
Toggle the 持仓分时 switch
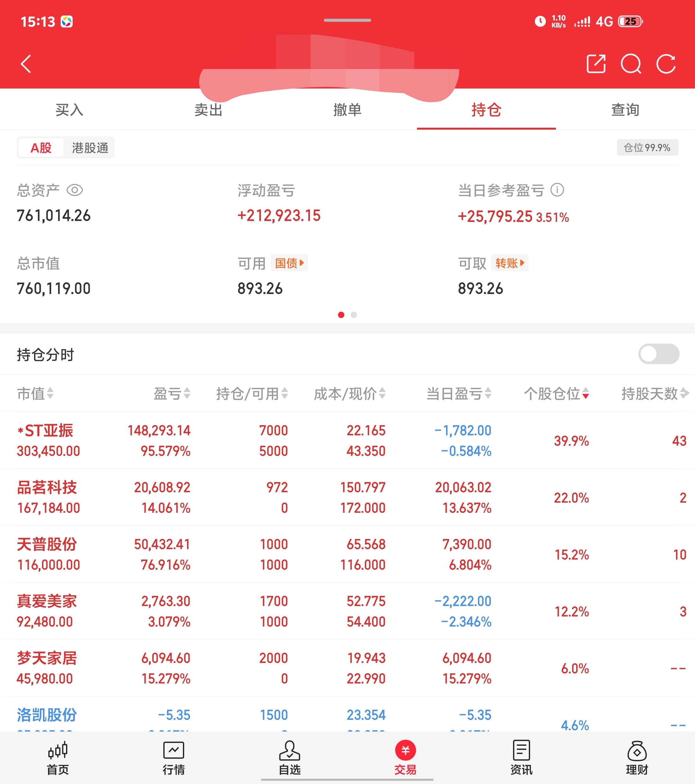(x=658, y=354)
